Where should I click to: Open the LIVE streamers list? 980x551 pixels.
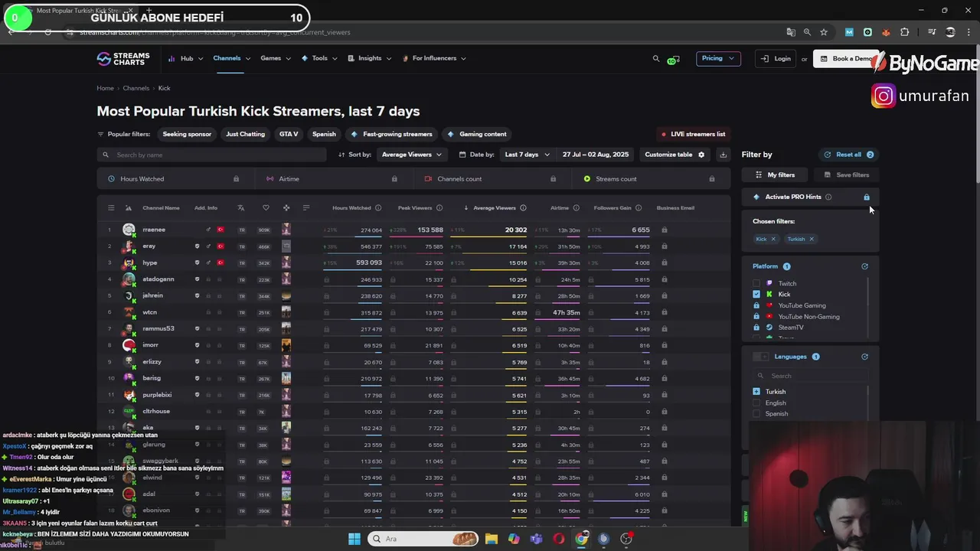693,134
